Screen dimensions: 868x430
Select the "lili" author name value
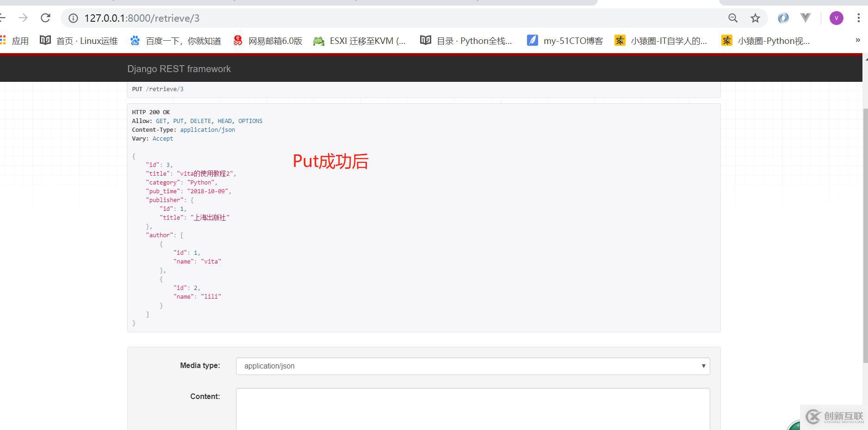[211, 296]
